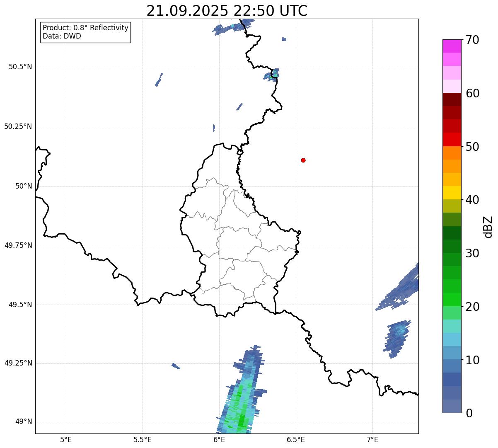Click the colorbar tick label 60
The width and height of the screenshot is (498, 448).
pos(472,93)
